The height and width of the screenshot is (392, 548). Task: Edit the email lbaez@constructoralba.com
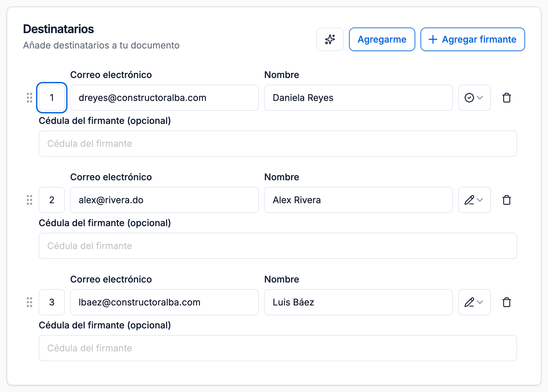click(165, 302)
